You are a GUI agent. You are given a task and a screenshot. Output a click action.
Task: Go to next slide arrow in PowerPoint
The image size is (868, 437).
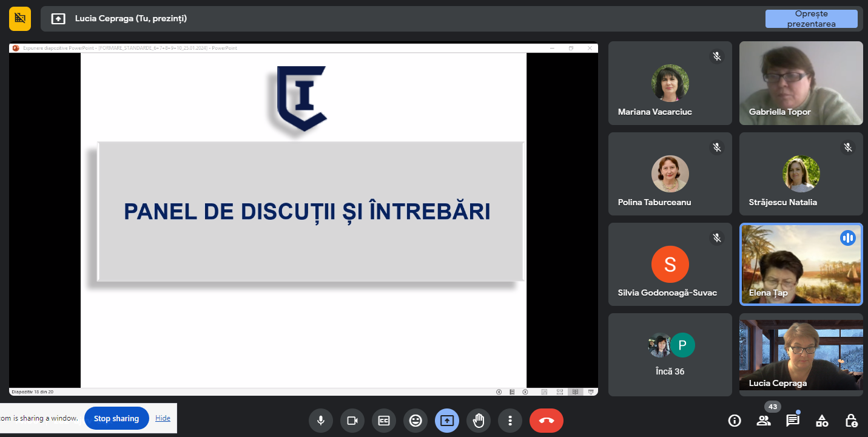tap(525, 391)
